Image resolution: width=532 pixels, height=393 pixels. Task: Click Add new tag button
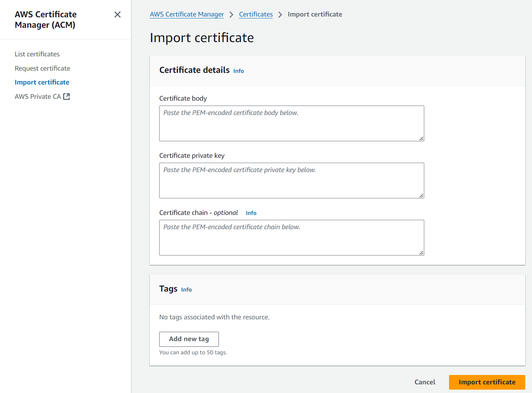point(189,339)
